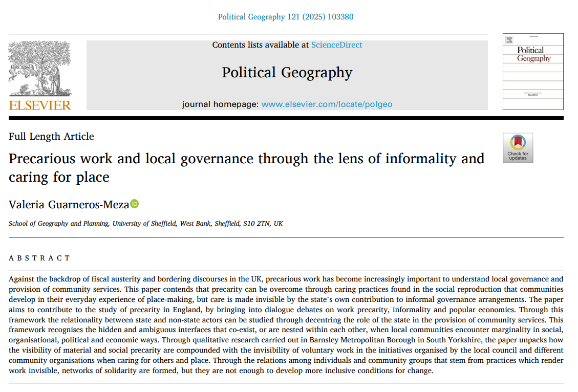Open the Political Geography journal cover thumbnail
The height and width of the screenshot is (392, 578).
coord(533,72)
